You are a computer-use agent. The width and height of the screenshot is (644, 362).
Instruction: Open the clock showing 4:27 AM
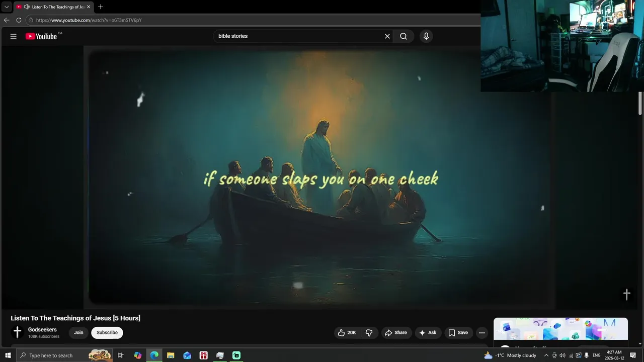pyautogui.click(x=614, y=355)
